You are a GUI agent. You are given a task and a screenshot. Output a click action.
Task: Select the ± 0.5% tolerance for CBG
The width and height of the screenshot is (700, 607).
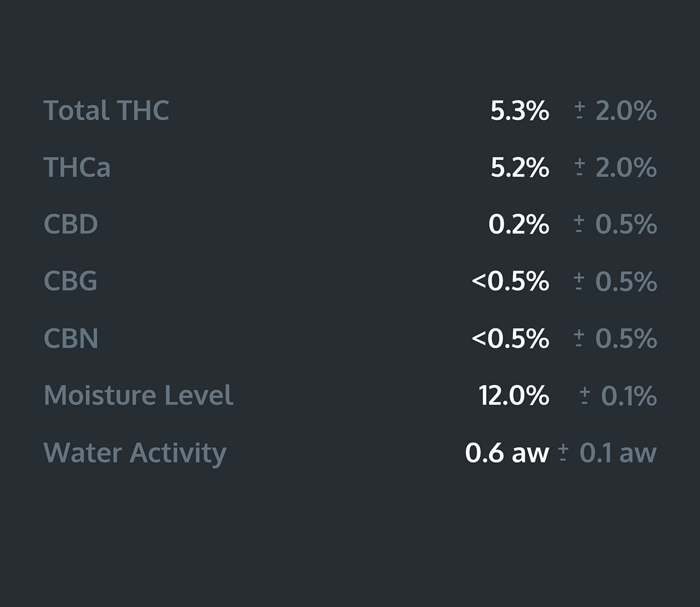tap(616, 281)
